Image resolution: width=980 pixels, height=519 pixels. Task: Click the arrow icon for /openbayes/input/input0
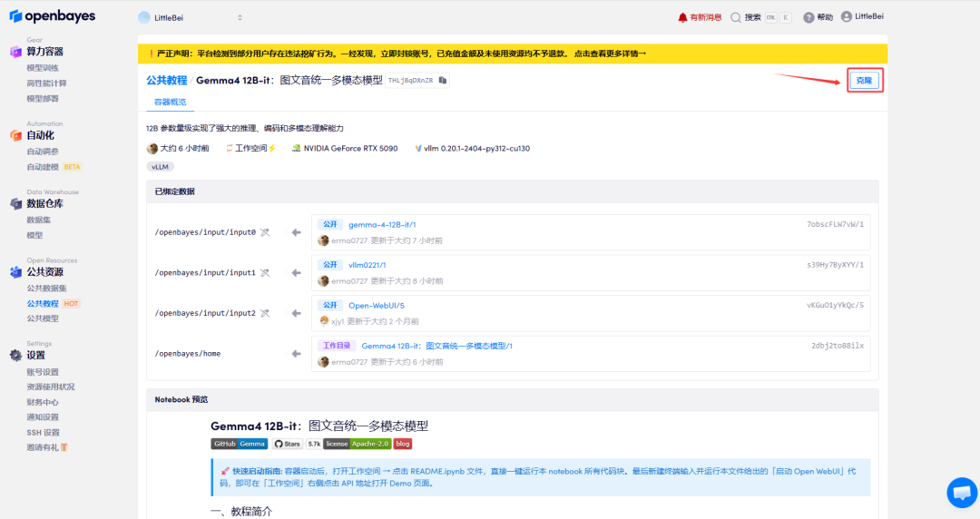296,232
